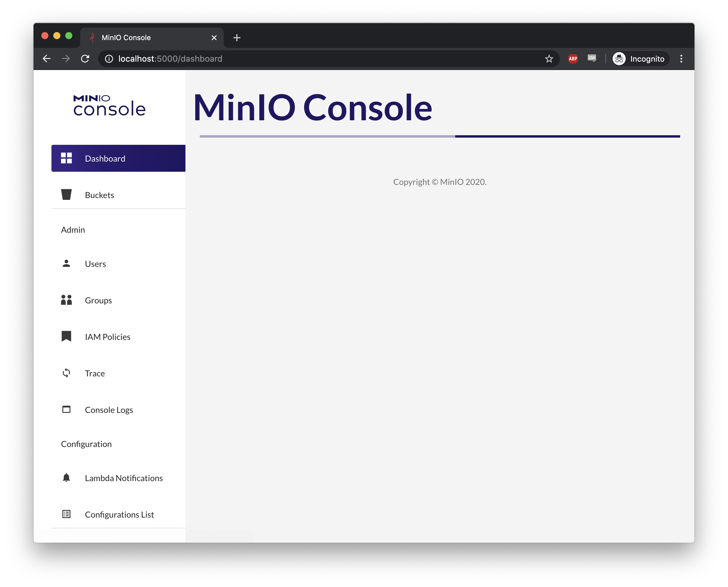Click the browser forward arrow
This screenshot has height=587, width=728.
pos(66,59)
